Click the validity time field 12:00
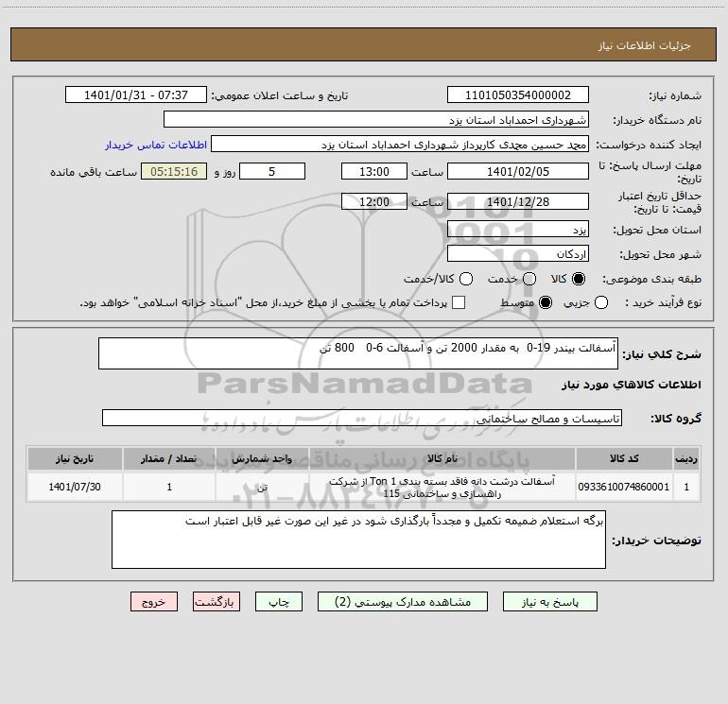728x704 pixels. tap(374, 201)
